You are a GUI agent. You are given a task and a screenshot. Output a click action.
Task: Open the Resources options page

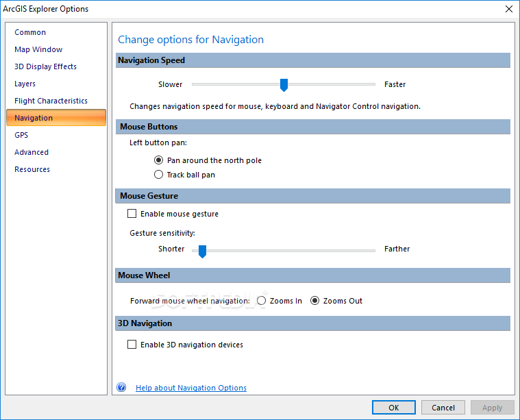pos(32,169)
